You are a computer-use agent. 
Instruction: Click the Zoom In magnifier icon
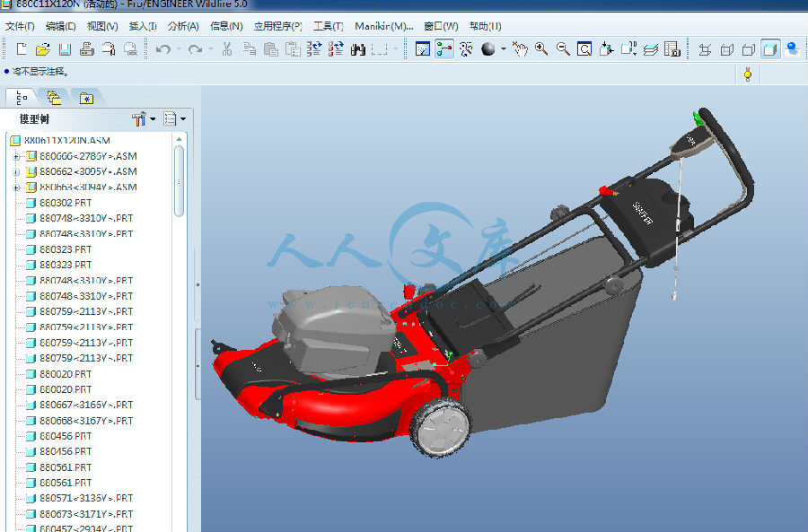[541, 49]
